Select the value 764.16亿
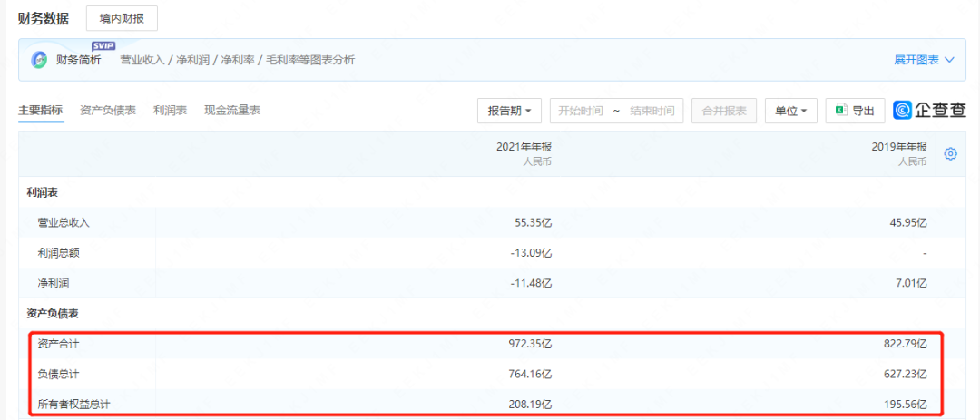The width and height of the screenshot is (980, 420). (529, 374)
